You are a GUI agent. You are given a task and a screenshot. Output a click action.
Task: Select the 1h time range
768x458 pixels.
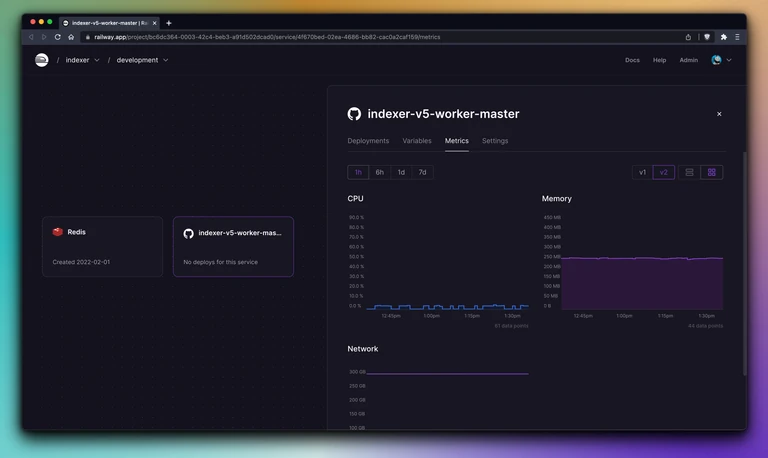click(x=358, y=172)
